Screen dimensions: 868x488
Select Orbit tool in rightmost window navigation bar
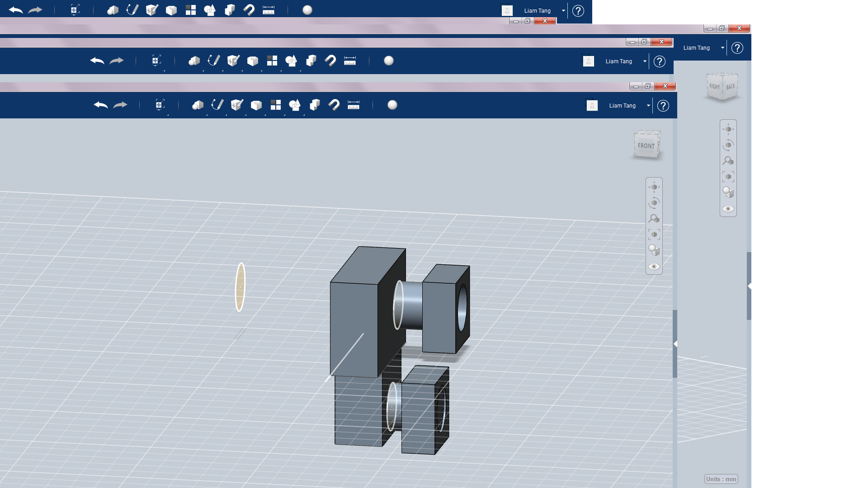pyautogui.click(x=728, y=145)
